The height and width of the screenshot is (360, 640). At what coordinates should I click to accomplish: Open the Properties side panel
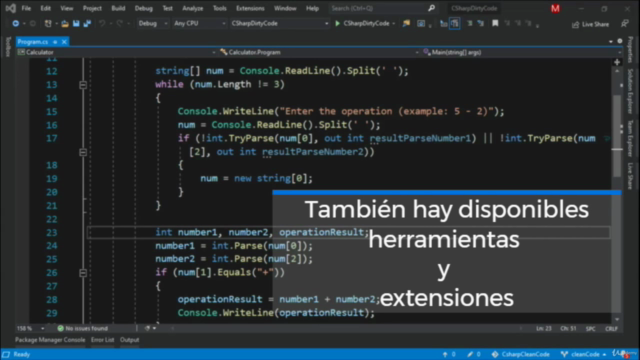coord(630,49)
